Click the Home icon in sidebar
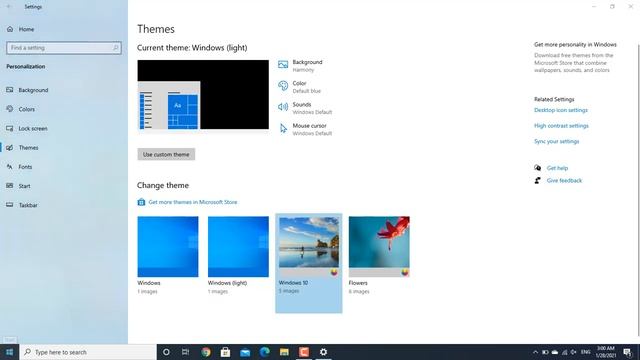 (x=10, y=29)
